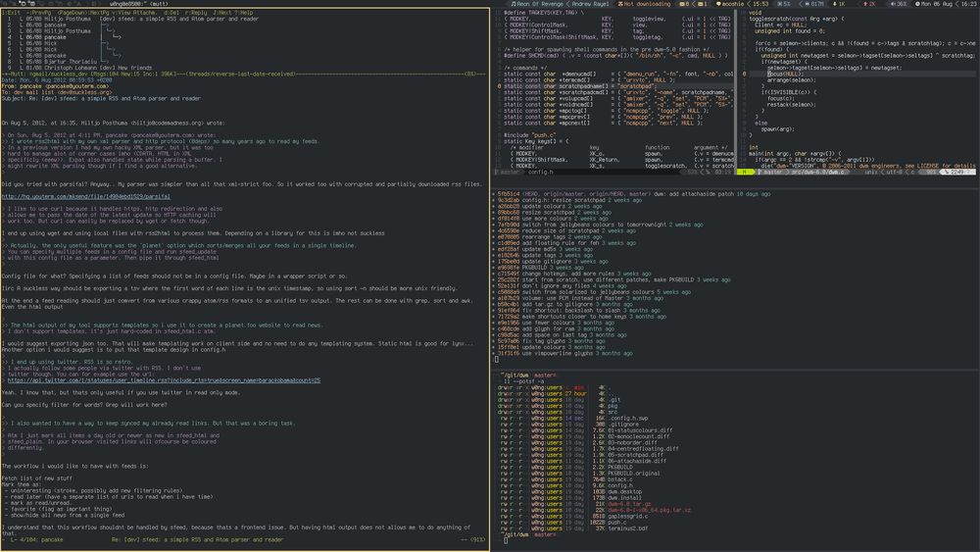Click the red upload arrow icon showing 2K

click(865, 4)
